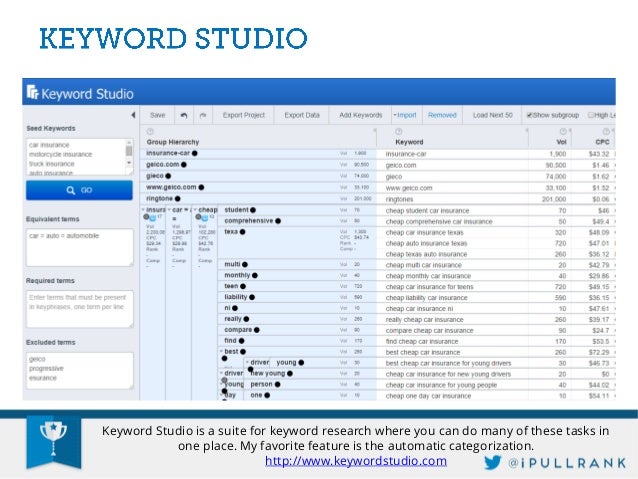
Task: Click the blue GO search button
Action: pos(79,190)
